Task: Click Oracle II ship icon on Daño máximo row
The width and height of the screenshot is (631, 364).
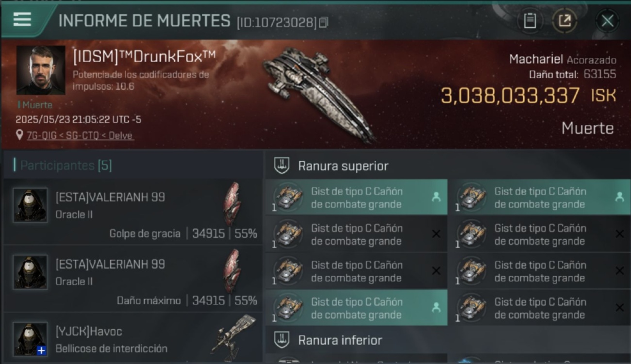Action: click(232, 271)
